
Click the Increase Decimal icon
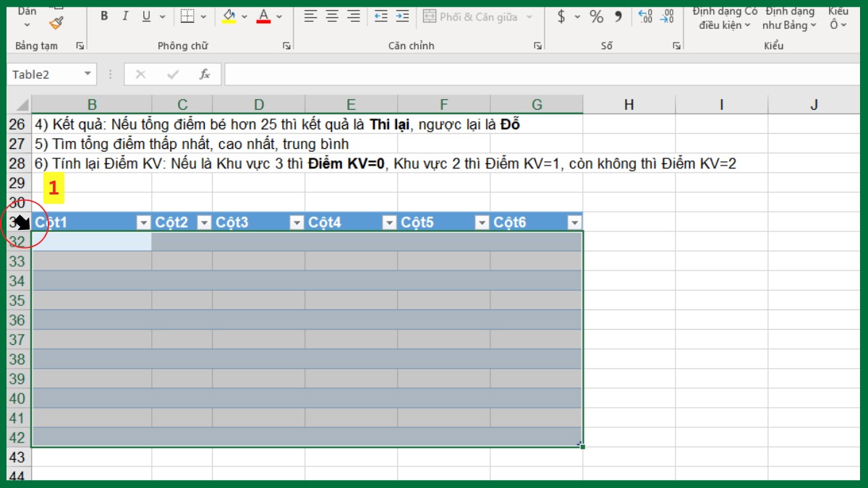643,16
